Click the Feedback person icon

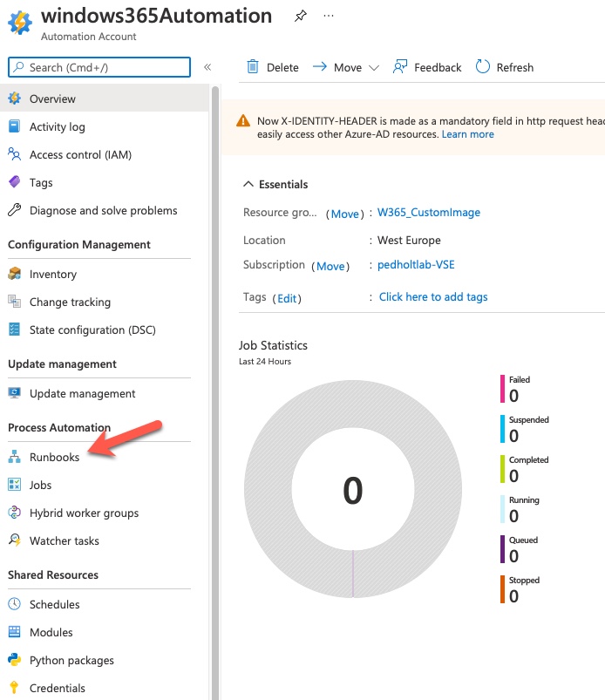(400, 67)
